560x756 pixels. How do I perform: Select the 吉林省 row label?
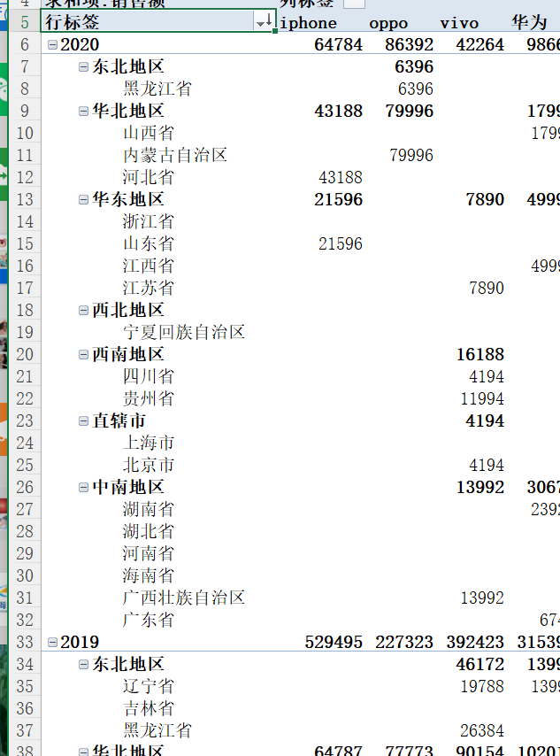(x=148, y=709)
